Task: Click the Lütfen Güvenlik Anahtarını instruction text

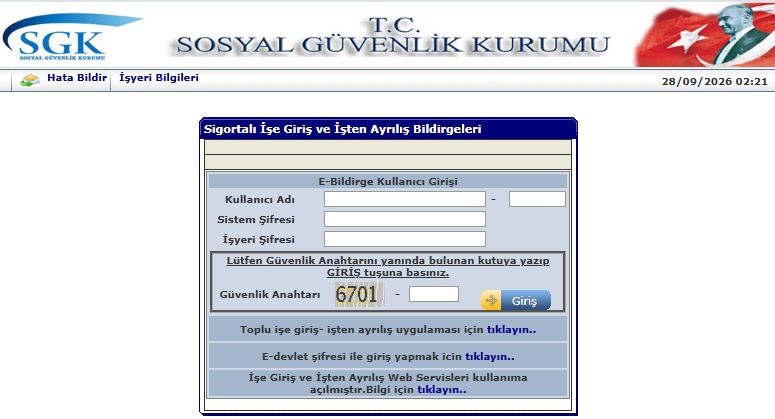Action: point(388,266)
